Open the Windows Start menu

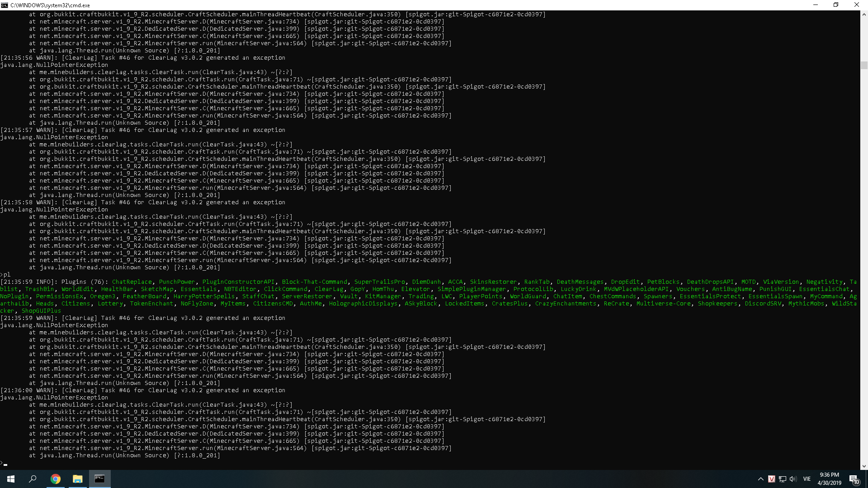11,479
